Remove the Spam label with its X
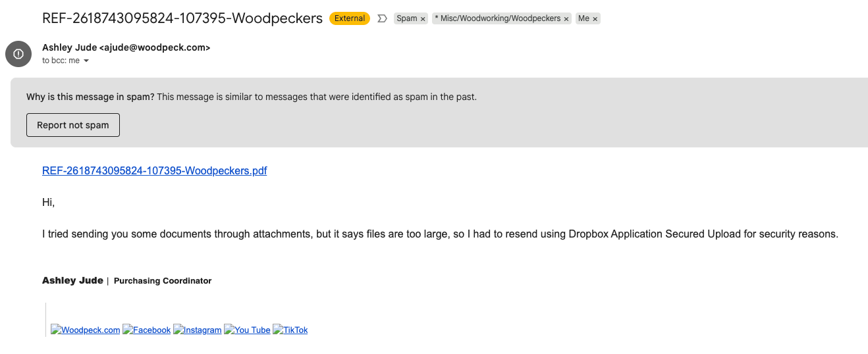The image size is (868, 354). point(423,19)
